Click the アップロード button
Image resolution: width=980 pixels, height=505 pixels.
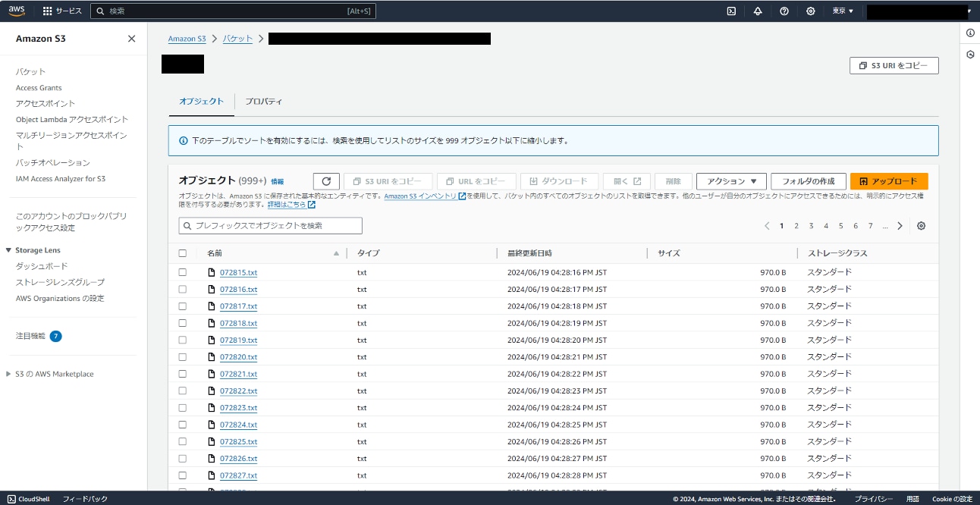click(x=889, y=181)
